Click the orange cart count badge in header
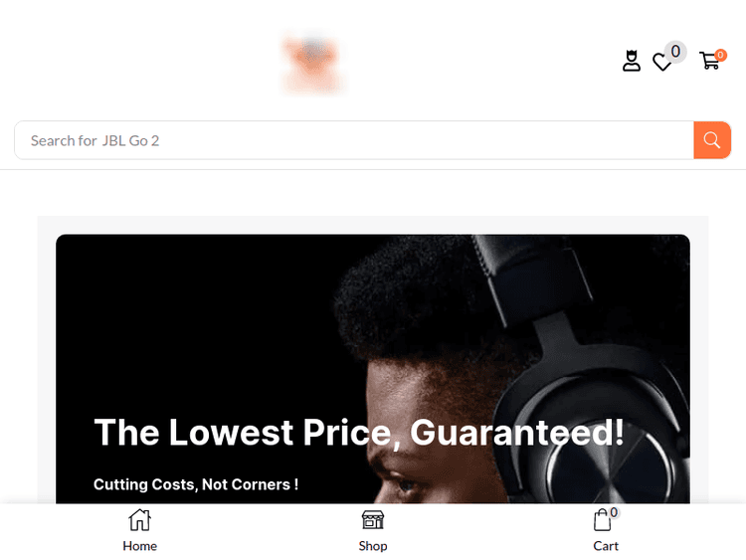This screenshot has height=560, width=746. click(x=720, y=55)
